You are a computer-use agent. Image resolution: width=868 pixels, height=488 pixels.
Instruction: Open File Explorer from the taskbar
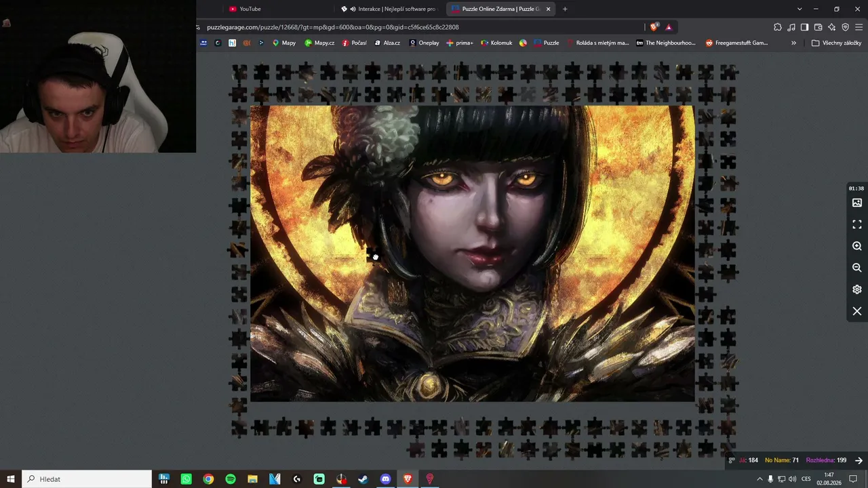(252, 479)
